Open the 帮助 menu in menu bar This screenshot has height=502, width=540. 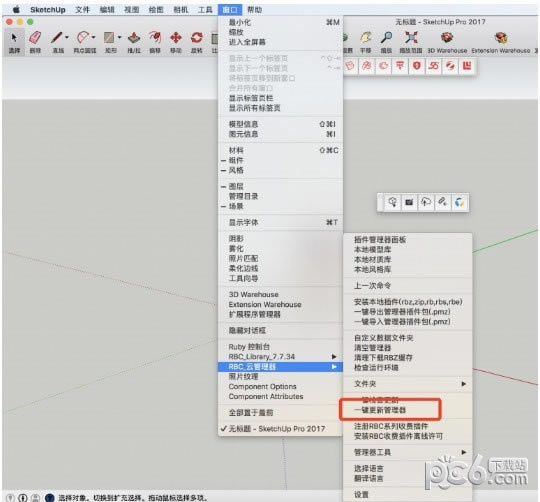click(255, 10)
